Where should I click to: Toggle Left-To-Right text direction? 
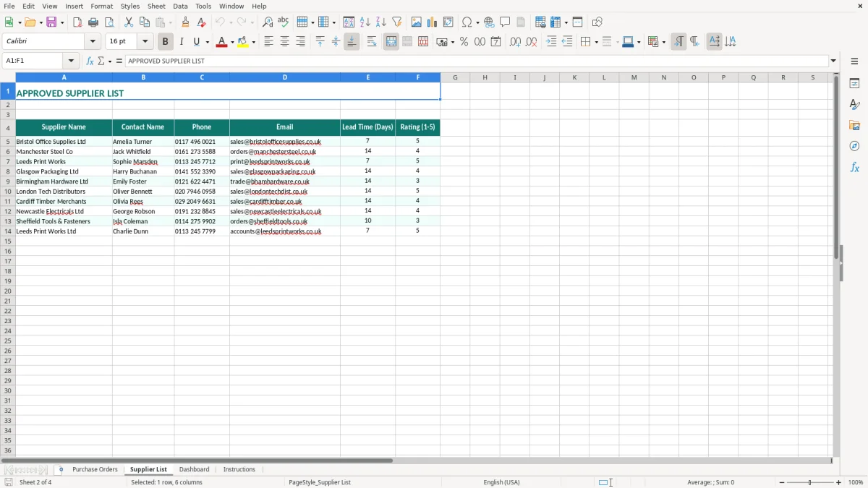(678, 42)
